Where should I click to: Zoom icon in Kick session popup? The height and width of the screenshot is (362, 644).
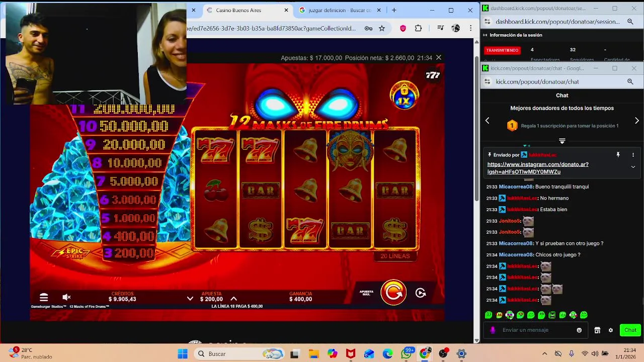pyautogui.click(x=630, y=22)
